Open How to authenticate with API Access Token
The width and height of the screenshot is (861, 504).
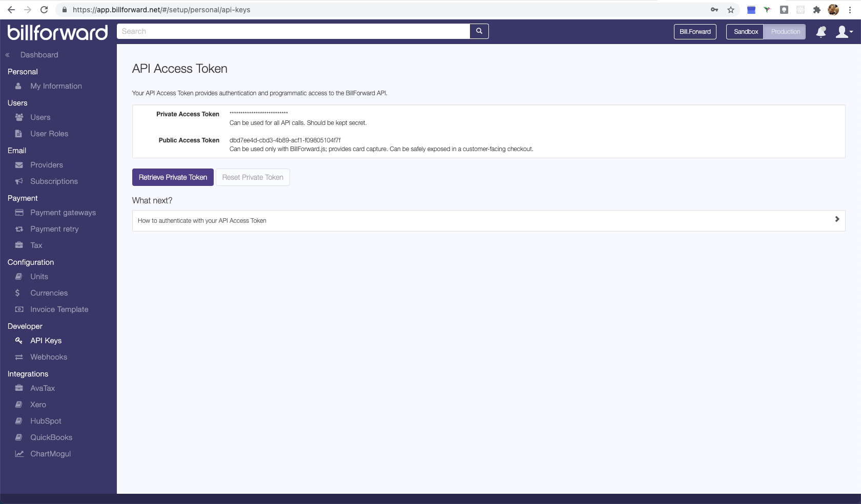click(488, 221)
